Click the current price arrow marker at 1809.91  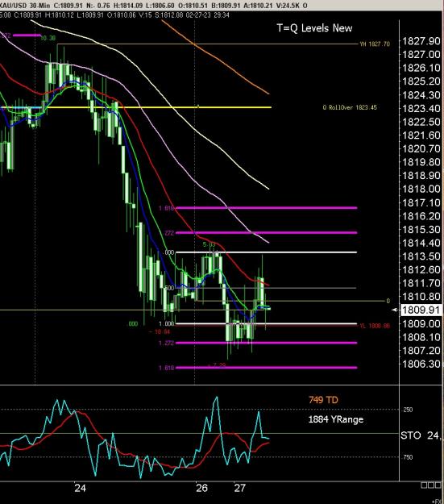(x=395, y=310)
